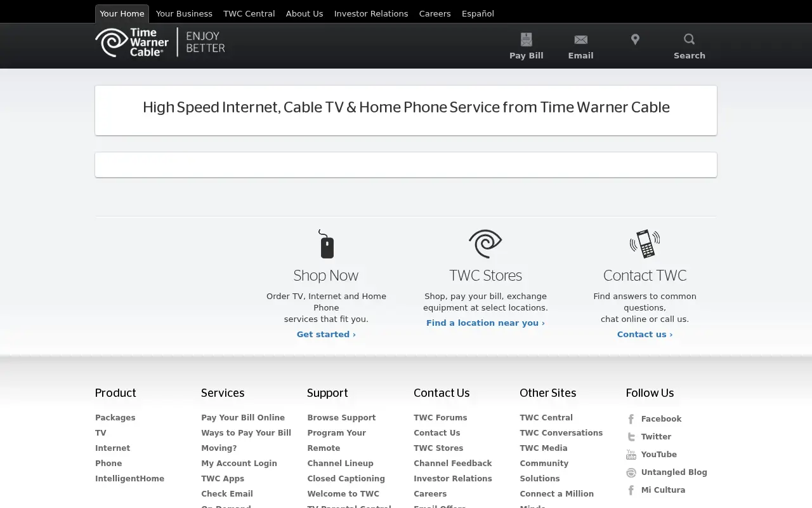
Task: Open the Internet product link
Action: coord(113,448)
